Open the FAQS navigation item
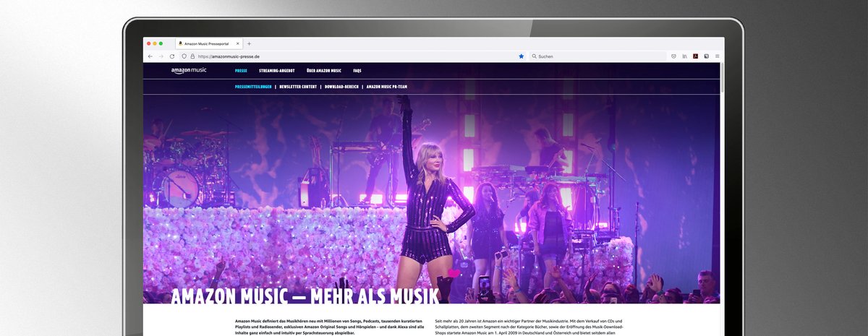This screenshot has width=868, height=336. coord(357,71)
